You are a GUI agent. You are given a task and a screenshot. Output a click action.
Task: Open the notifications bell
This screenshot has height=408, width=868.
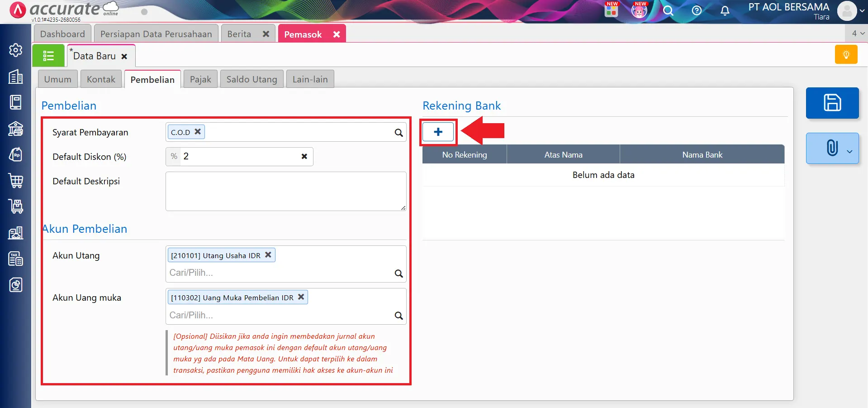click(x=725, y=10)
